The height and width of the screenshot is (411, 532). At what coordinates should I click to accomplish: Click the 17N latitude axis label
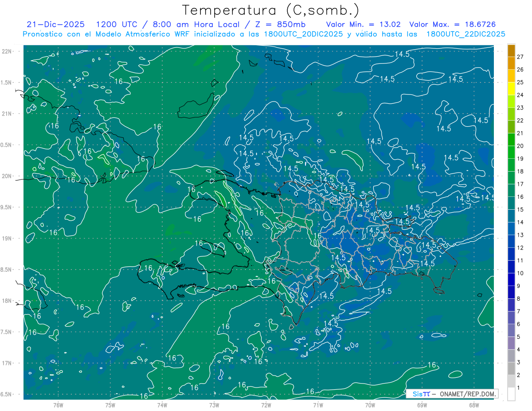[8, 363]
